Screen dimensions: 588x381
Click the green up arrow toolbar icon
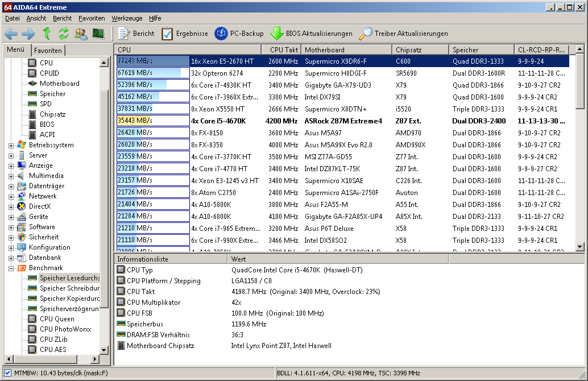[x=47, y=34]
